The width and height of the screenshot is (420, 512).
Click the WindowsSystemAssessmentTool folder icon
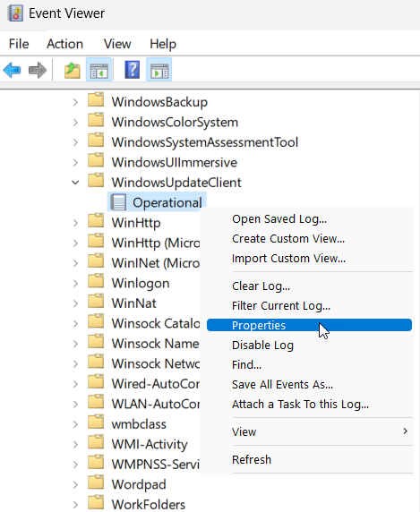96,141
